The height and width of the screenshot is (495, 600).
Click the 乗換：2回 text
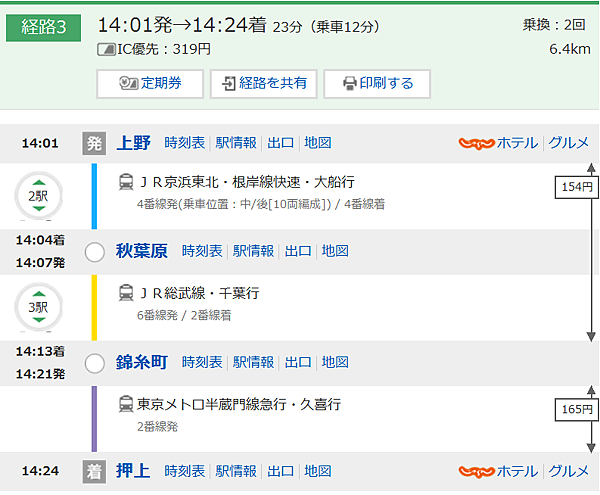[x=554, y=25]
